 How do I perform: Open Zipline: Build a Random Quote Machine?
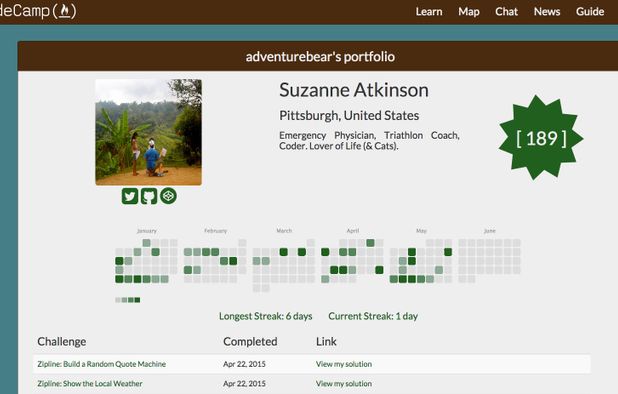(102, 364)
